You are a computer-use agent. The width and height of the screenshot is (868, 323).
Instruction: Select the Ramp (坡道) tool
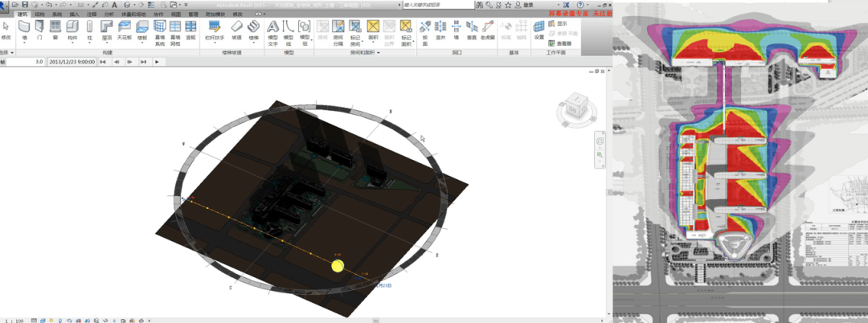click(x=236, y=30)
